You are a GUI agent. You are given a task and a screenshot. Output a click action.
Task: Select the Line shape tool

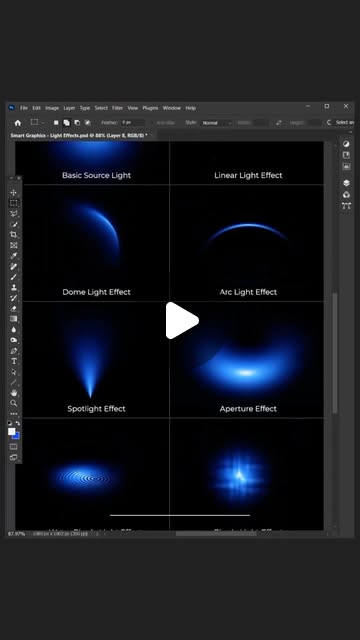14,382
